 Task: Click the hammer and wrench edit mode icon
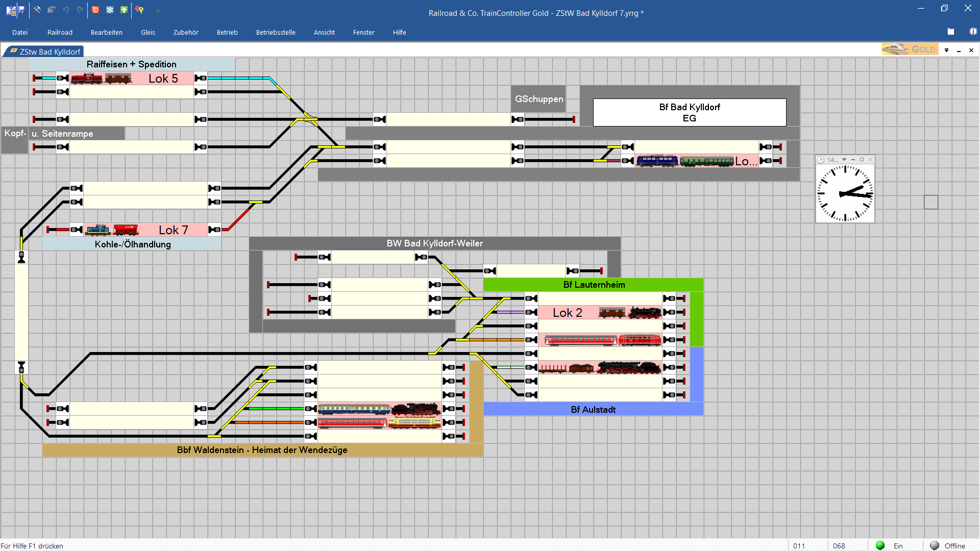[x=37, y=10]
